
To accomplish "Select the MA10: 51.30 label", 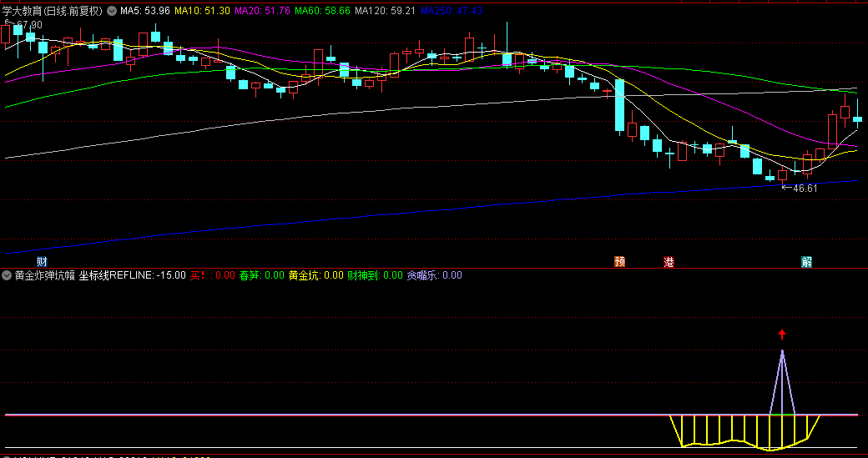I will (x=202, y=11).
